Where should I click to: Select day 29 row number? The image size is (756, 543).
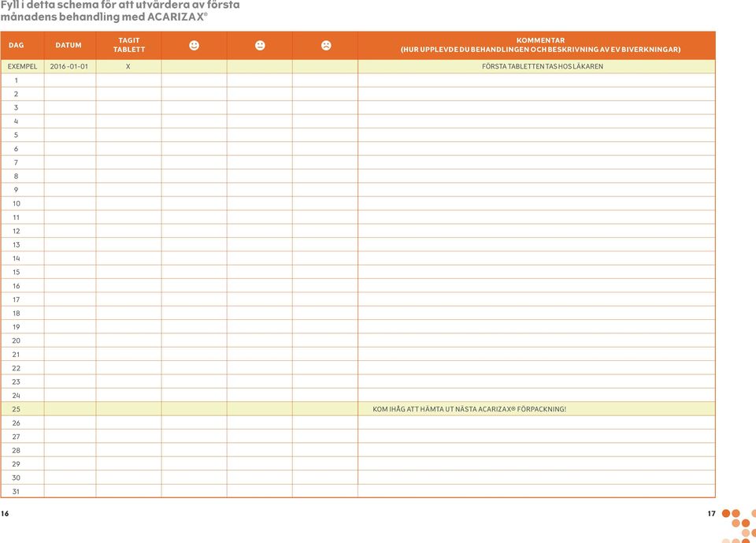[x=17, y=464]
